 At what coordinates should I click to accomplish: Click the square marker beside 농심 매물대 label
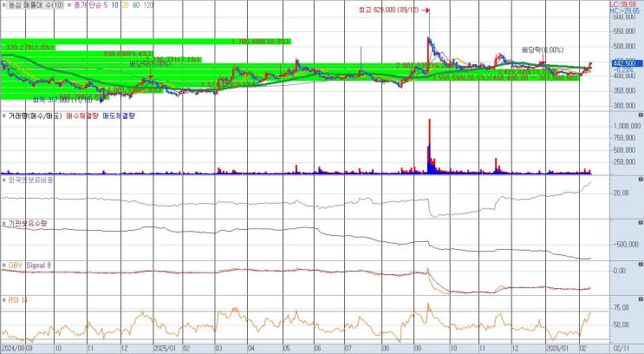[3, 5]
